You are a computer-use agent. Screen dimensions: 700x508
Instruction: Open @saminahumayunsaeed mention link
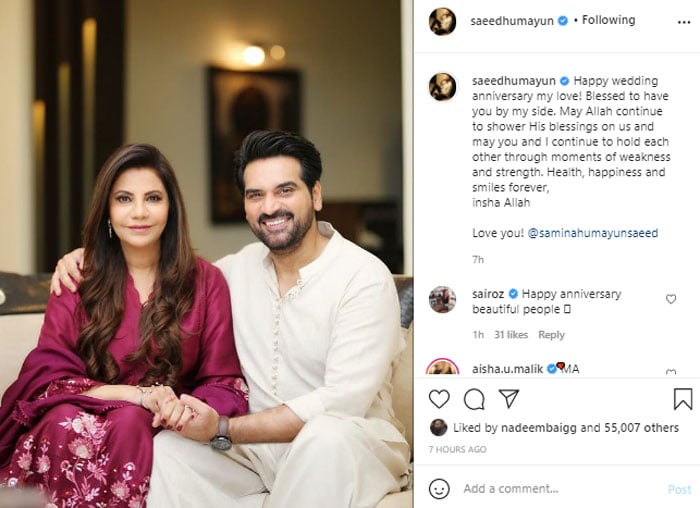pyautogui.click(x=592, y=233)
